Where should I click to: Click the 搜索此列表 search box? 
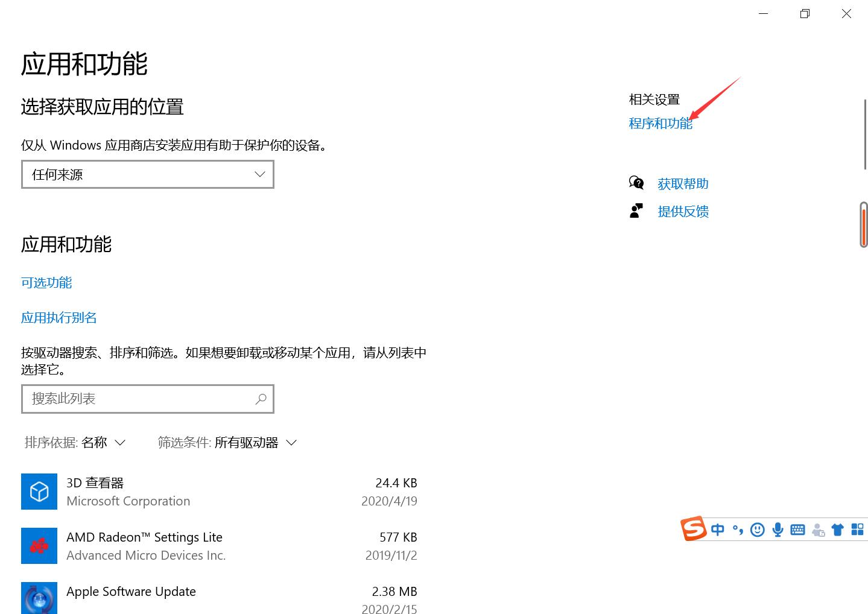(x=147, y=399)
